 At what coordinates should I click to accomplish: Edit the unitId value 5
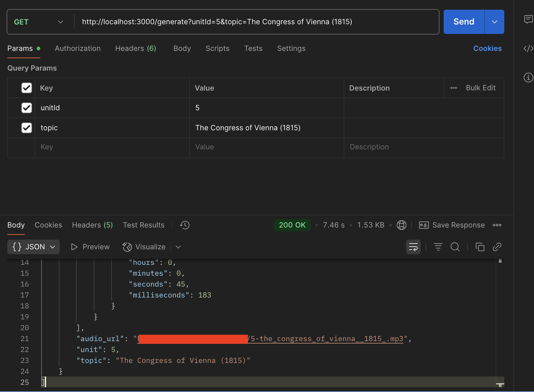267,108
